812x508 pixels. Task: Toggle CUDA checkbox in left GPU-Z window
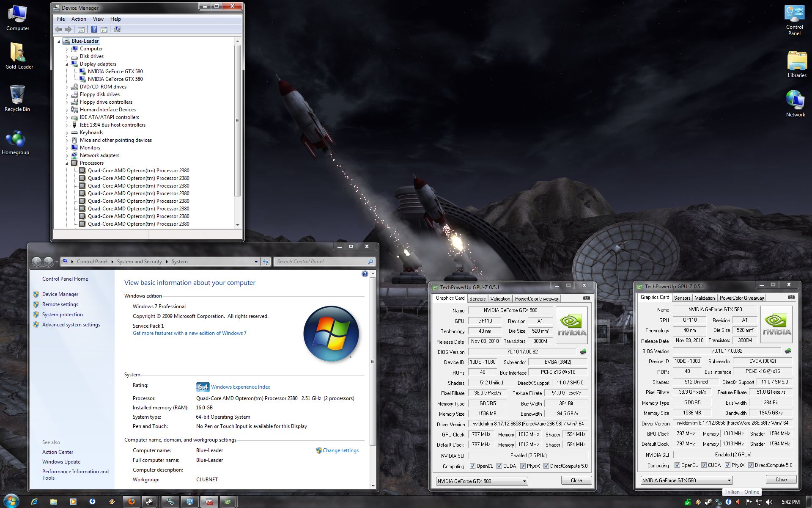pos(499,466)
